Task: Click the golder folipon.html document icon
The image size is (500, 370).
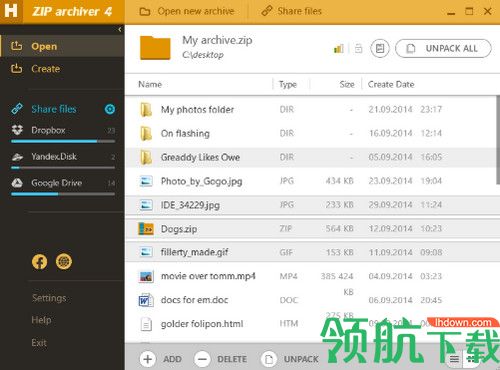Action: point(146,324)
